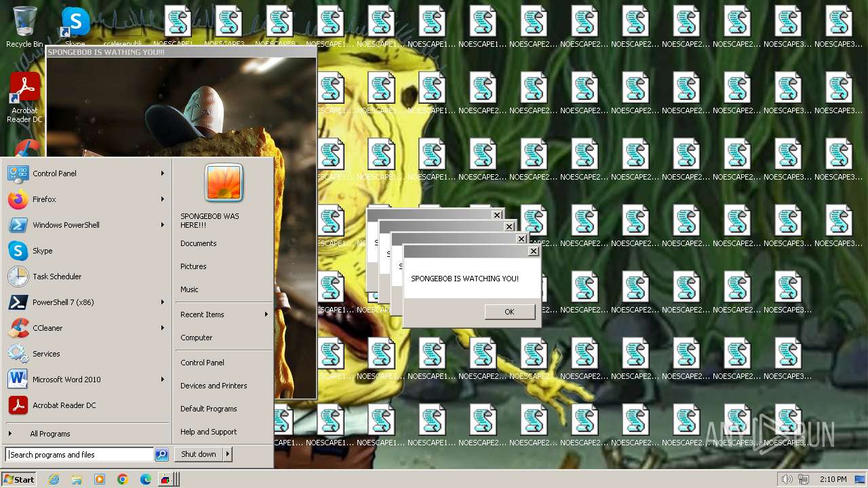The width and height of the screenshot is (868, 488).
Task: Launch Windows Media Player from the taskbar
Action: point(100,479)
